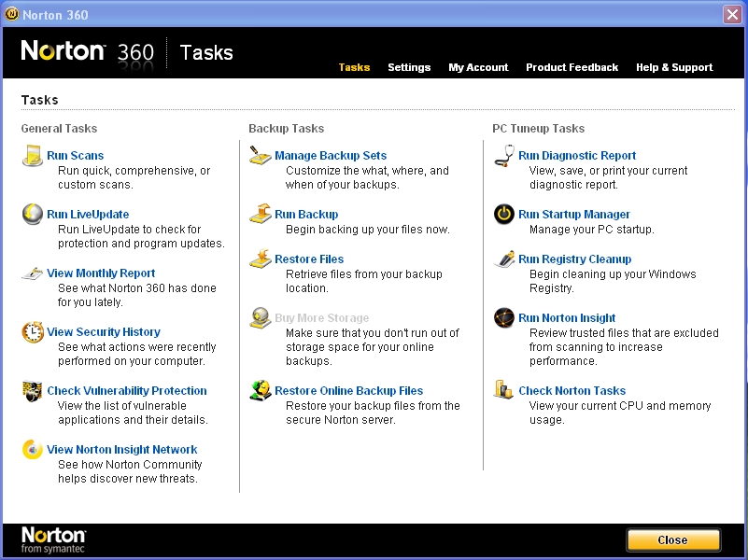Click the Check Vulnerability Protection shield icon

click(33, 391)
